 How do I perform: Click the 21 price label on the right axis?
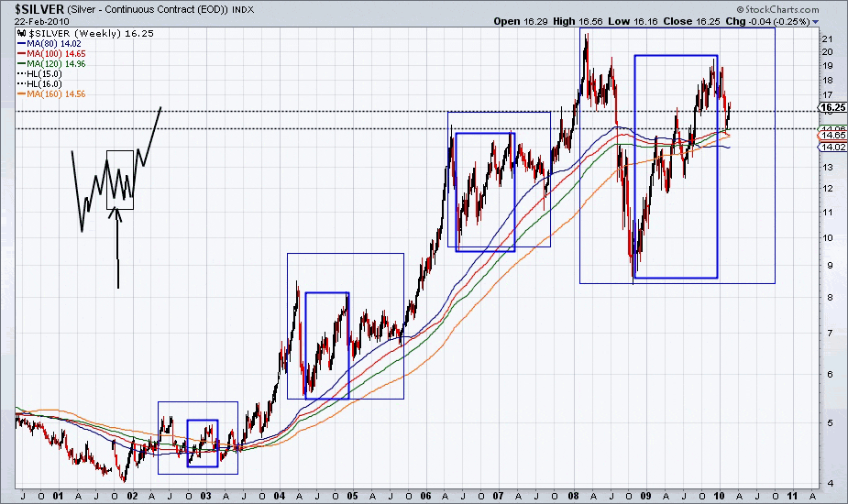(827, 38)
